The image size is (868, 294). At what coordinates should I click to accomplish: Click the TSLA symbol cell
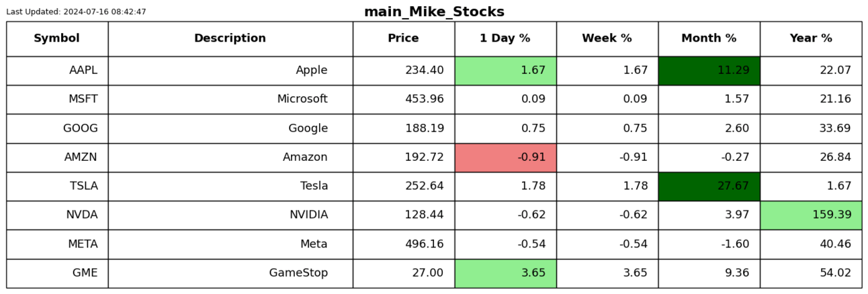(x=57, y=186)
